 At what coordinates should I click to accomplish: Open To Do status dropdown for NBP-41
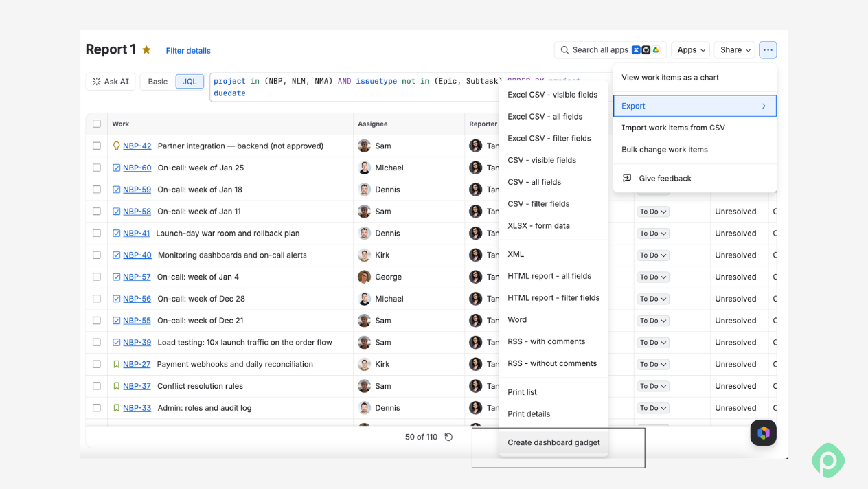[653, 234]
